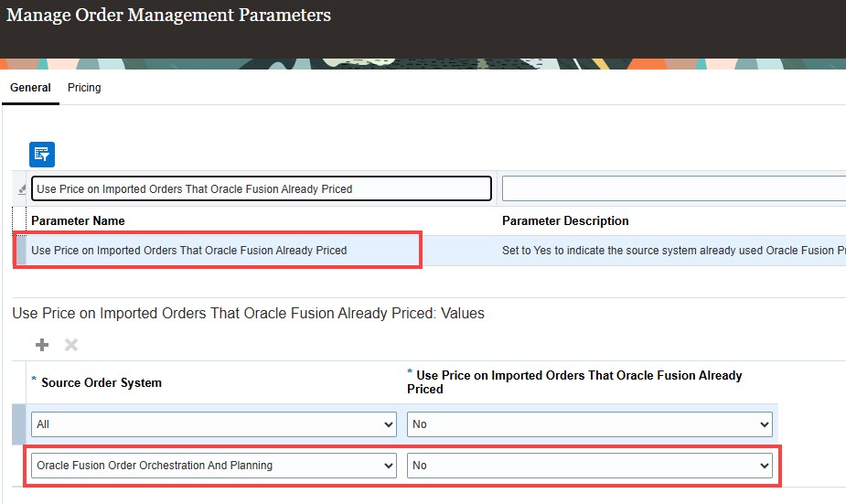Click the Manage Order Management Parameters page title
The width and height of the screenshot is (846, 504).
click(x=168, y=16)
